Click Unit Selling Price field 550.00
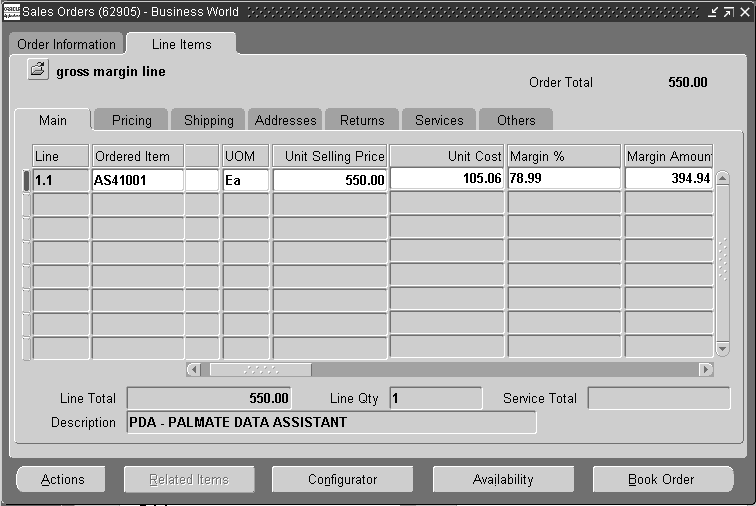Image resolution: width=756 pixels, height=506 pixels. pos(330,180)
